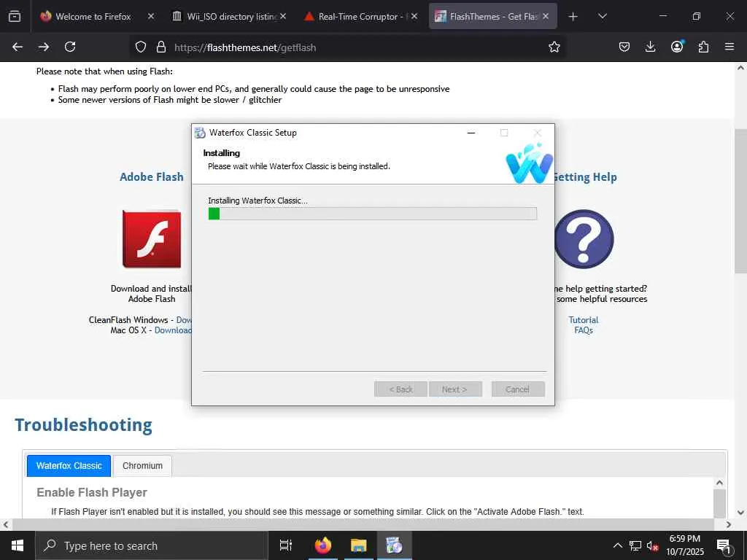
Task: Click horizontal scrollbar left arrow
Action: tap(5, 525)
